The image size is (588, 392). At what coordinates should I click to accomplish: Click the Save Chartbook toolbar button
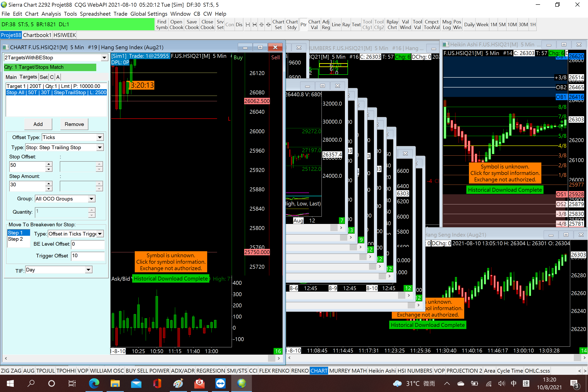191,24
